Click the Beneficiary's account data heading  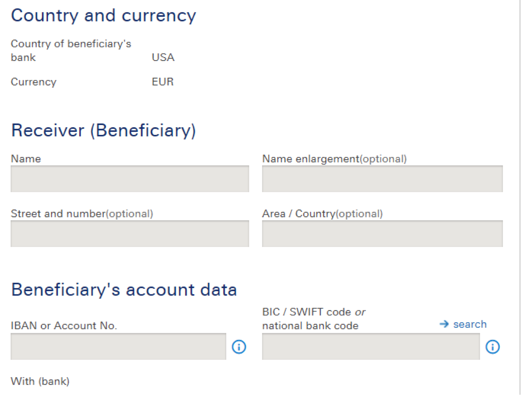pyautogui.click(x=124, y=290)
